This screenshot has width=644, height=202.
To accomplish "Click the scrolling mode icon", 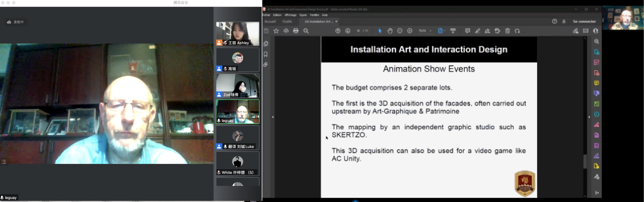I will pyautogui.click(x=453, y=31).
